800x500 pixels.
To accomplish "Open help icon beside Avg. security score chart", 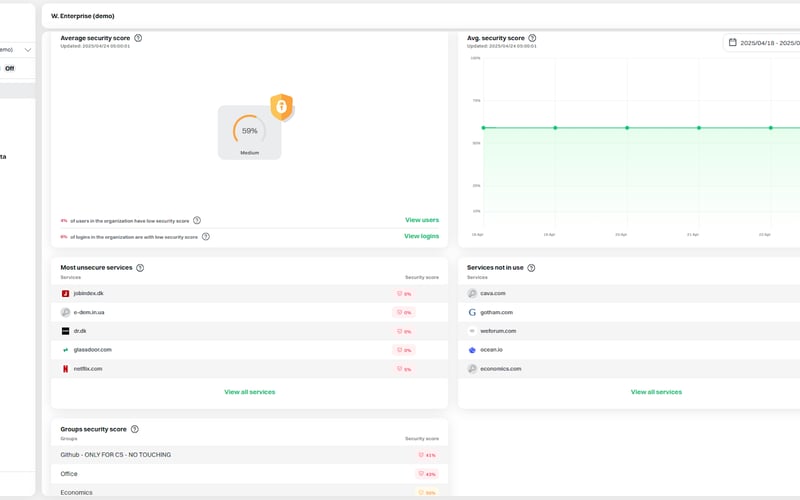I will point(532,38).
